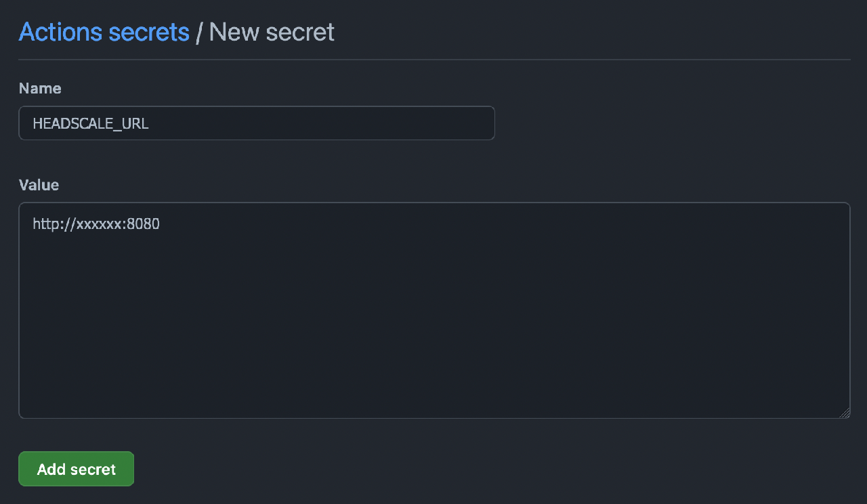Click the xxxxxx hostname in the Value
The height and width of the screenshot is (504, 867).
[100, 224]
